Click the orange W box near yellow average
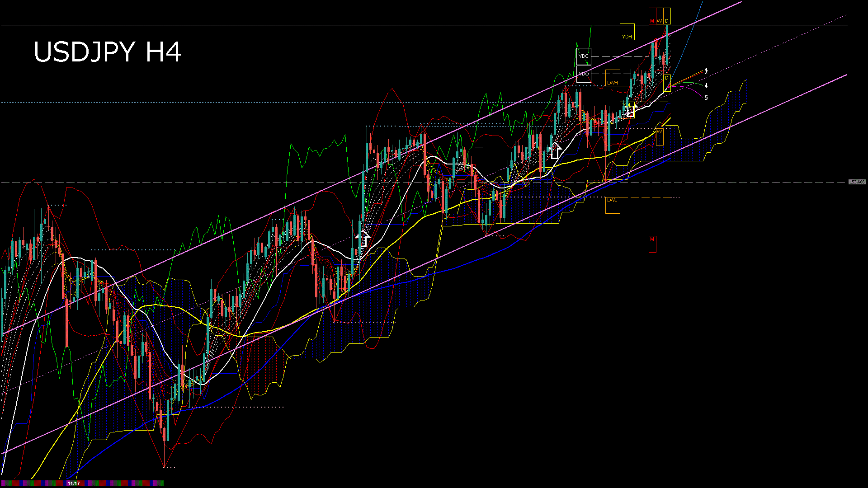 [660, 136]
